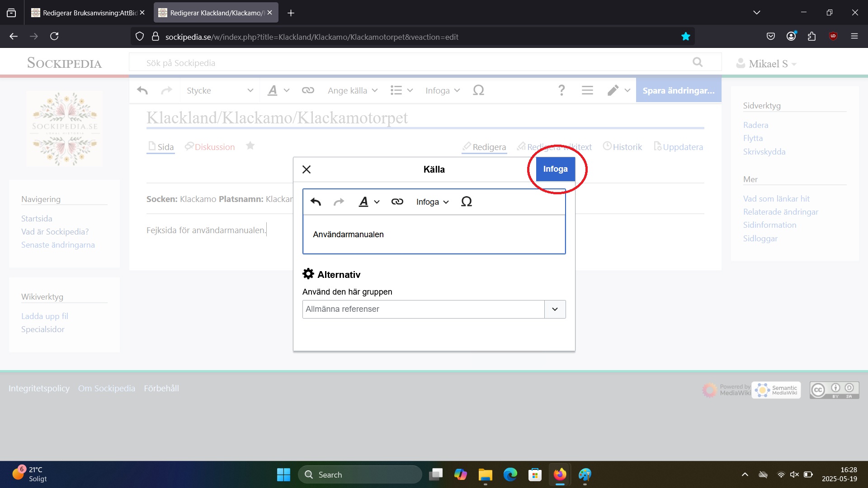Open the Senaste ändringarna link

(58, 244)
